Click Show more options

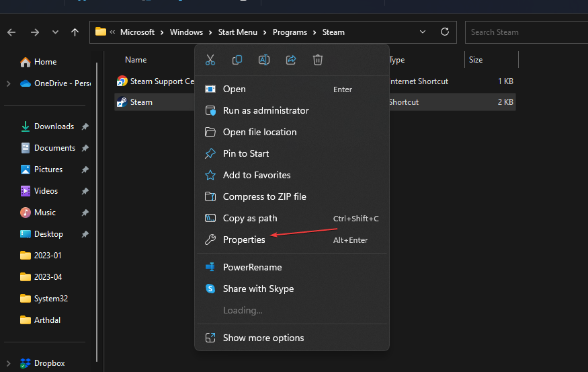tap(263, 338)
